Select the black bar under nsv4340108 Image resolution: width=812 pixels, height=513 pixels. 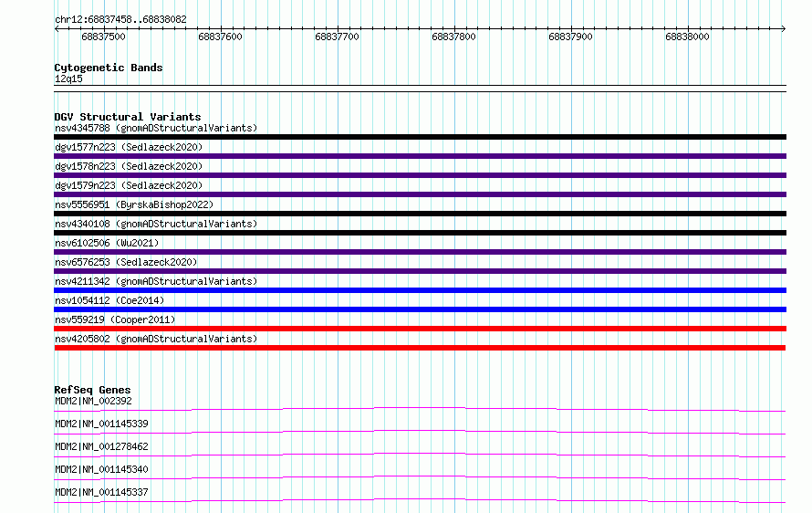pos(420,233)
